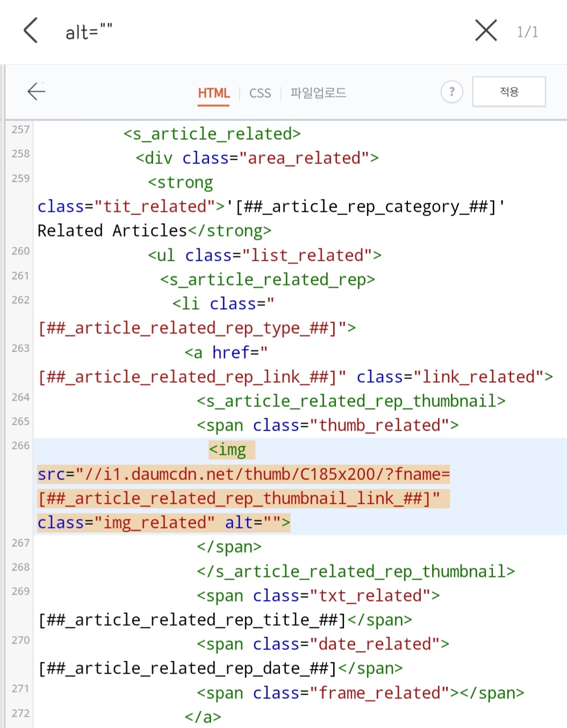
Task: Click the 적용 apply button
Action: coord(509,91)
